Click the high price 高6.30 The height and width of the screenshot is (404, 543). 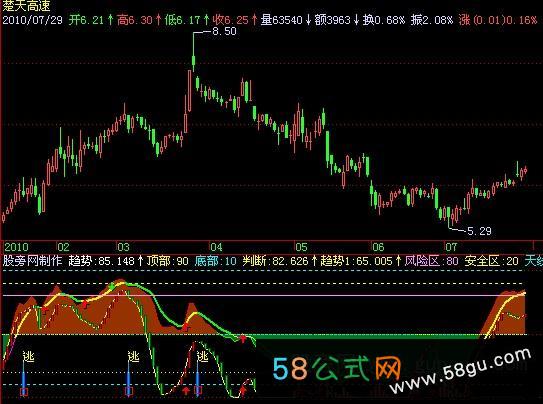[135, 20]
